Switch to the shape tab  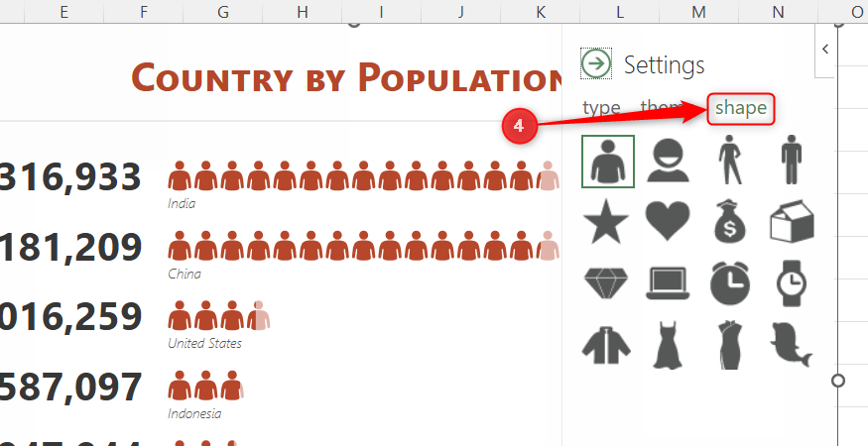[x=741, y=108]
